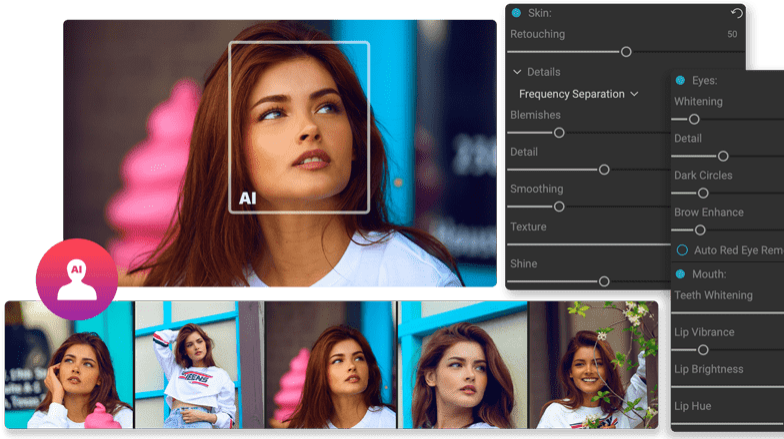
Task: Toggle the Skin section on/off dot
Action: tap(516, 13)
